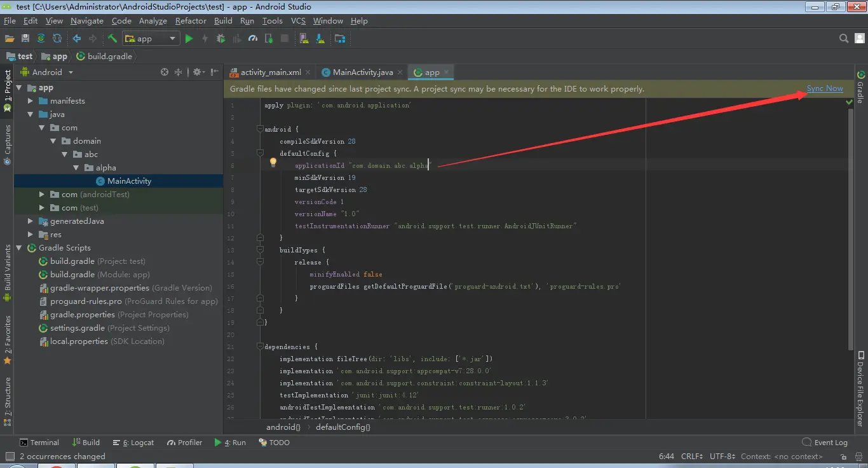Open the SDK Manager icon
868x468 pixels.
pos(321,39)
